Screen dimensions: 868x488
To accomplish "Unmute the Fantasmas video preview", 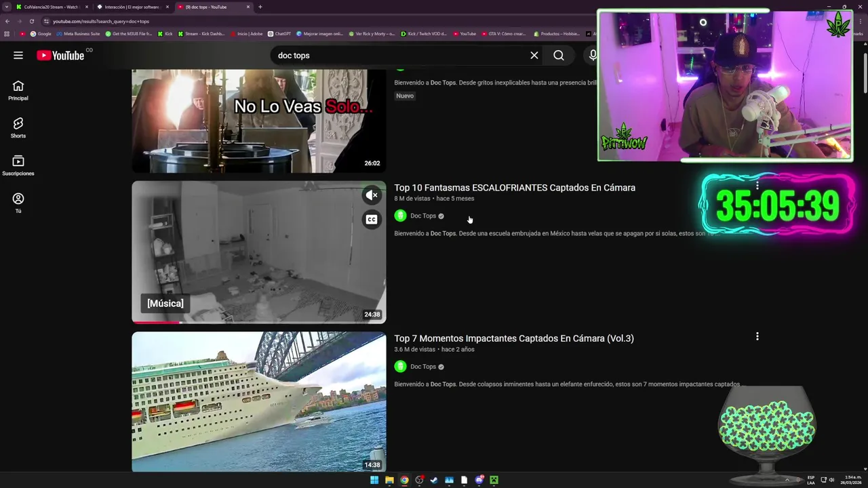I will (x=372, y=195).
